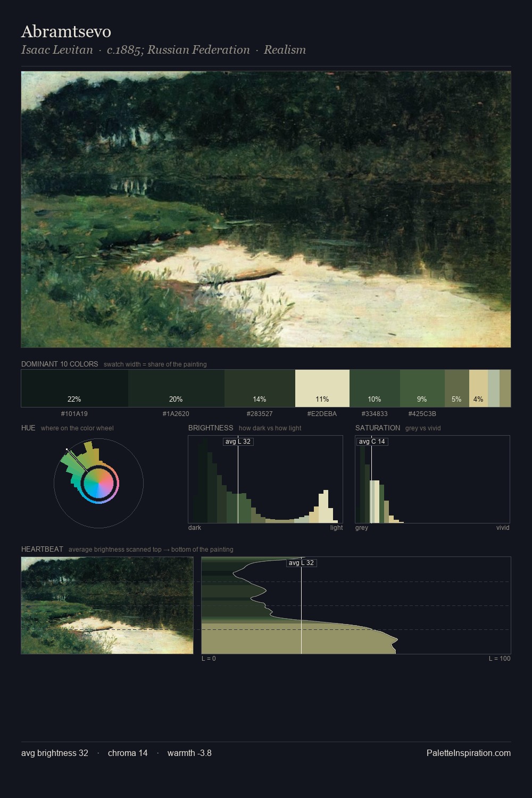Image resolution: width=532 pixels, height=798 pixels.
Task: Click the small heartbeat painting thumbnail
Action: click(107, 605)
